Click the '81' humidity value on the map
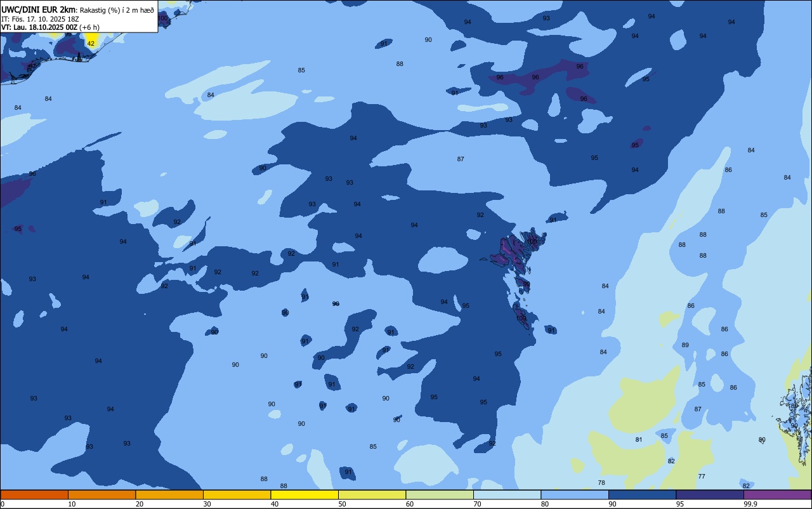Screen dimensions: 812x509 639,440
